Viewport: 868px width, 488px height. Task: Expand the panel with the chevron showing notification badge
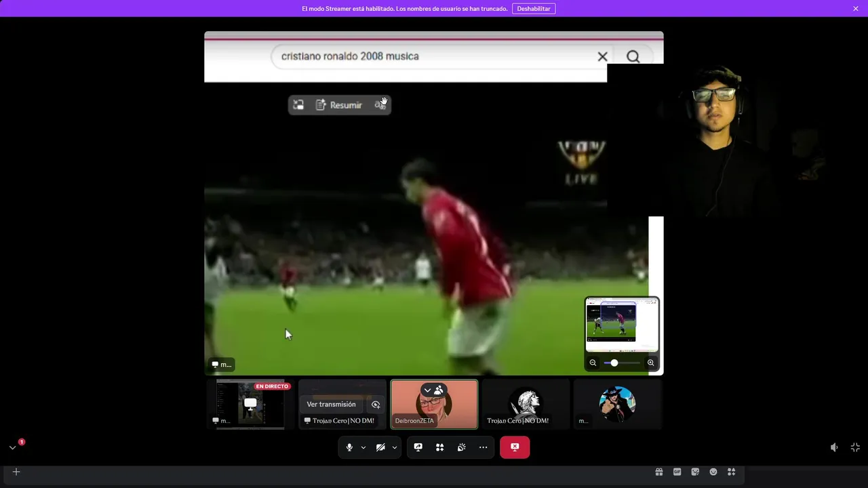[12, 447]
